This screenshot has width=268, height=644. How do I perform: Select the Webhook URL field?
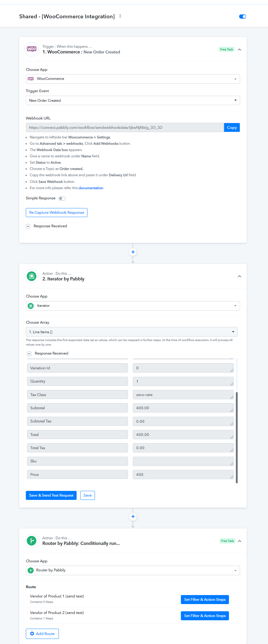click(x=125, y=128)
